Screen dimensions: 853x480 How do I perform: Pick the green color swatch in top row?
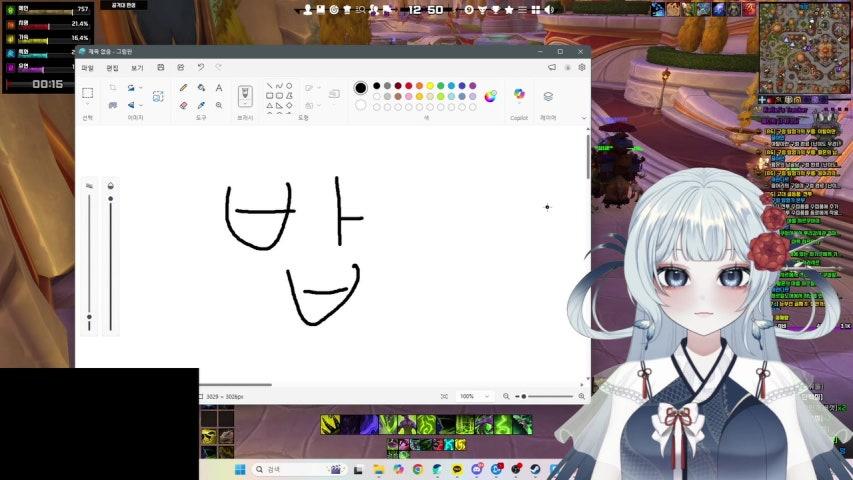click(441, 85)
